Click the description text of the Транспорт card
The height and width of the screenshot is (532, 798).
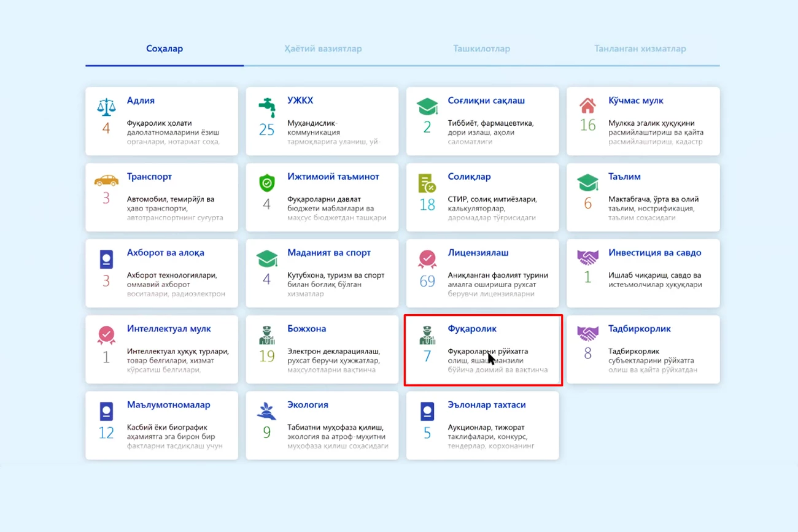tap(175, 208)
